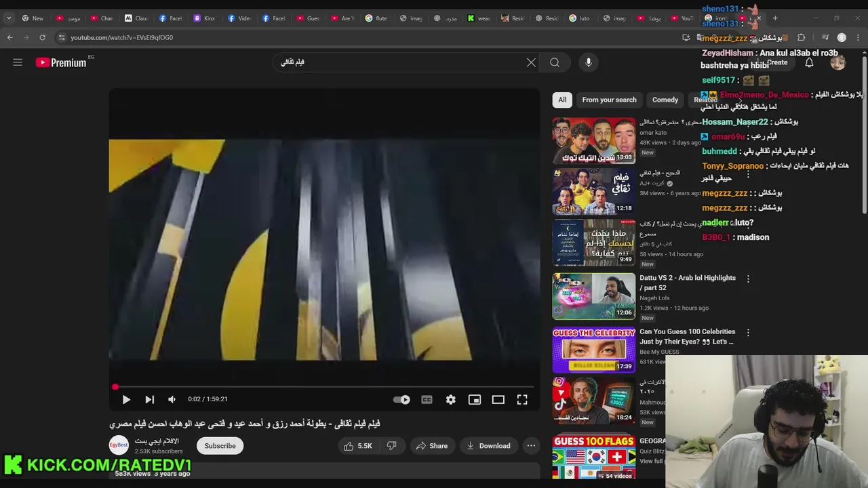Open Guess the Celebrity thumbnail
868x488 pixels.
point(594,350)
